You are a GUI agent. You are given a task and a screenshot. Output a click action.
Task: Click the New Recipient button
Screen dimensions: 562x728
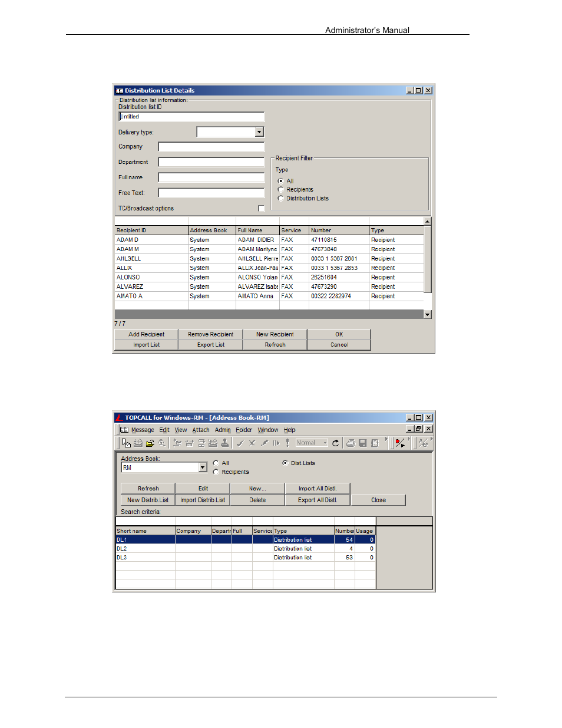275,334
